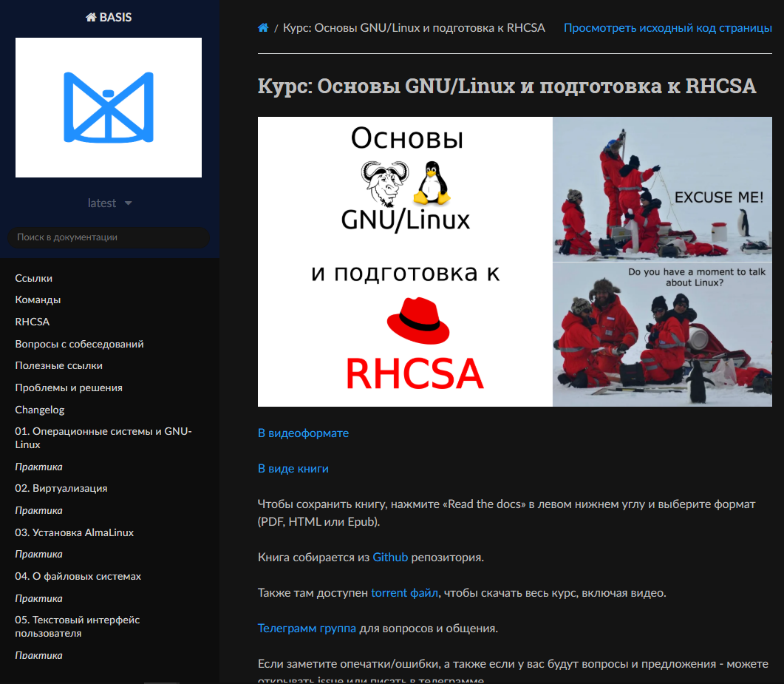Click the blue BASIS logo image
Viewport: 784px width, 684px height.
[109, 107]
